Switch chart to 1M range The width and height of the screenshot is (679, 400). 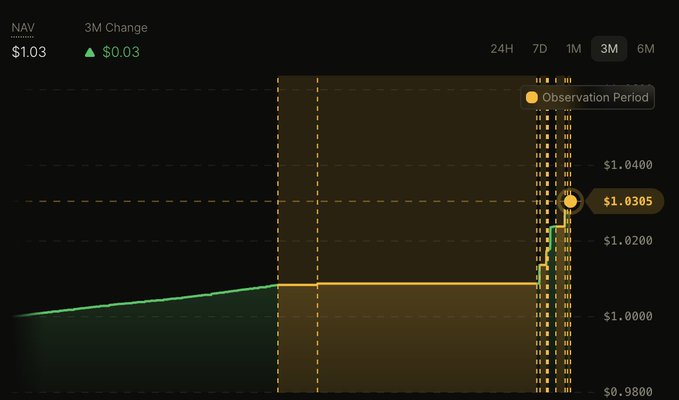[574, 49]
